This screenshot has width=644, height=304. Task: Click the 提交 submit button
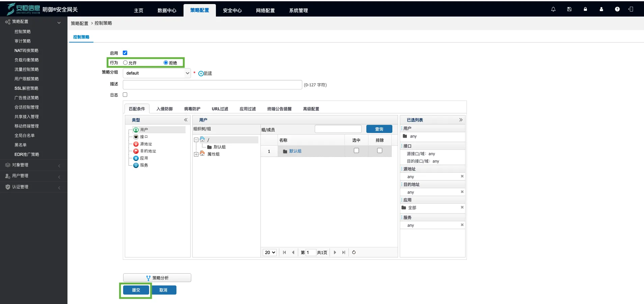click(136, 290)
